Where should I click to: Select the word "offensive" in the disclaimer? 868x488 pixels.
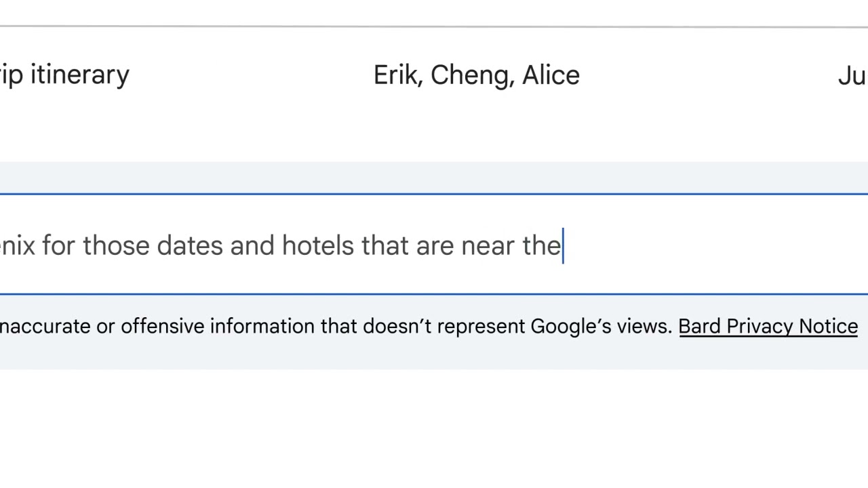(x=161, y=326)
